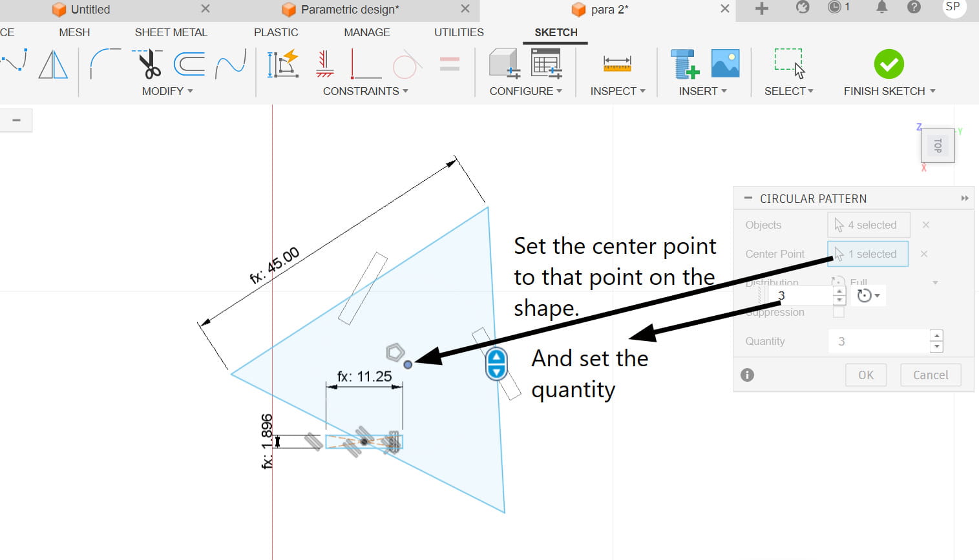Clear the Objects selection with X
This screenshot has width=979, height=560.
tap(926, 225)
